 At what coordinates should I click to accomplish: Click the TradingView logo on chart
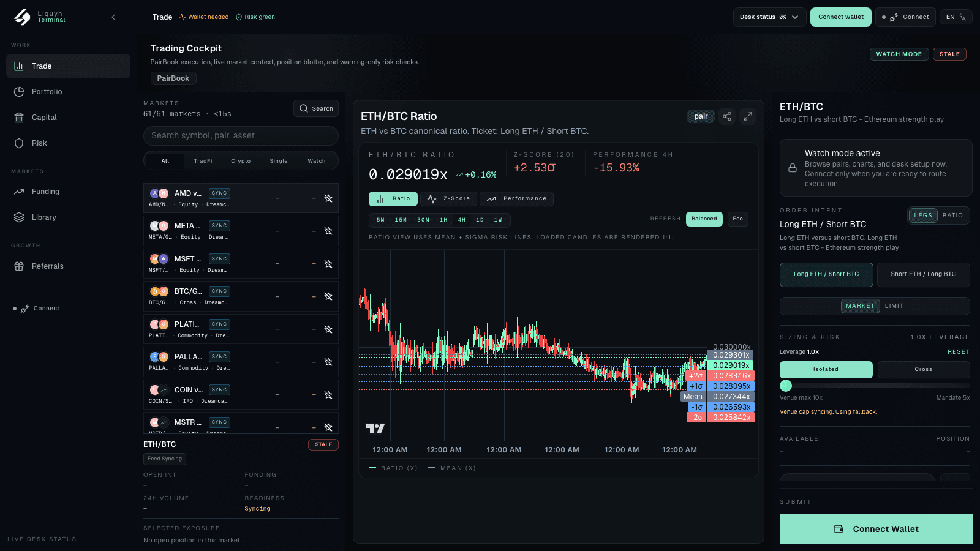click(x=375, y=429)
